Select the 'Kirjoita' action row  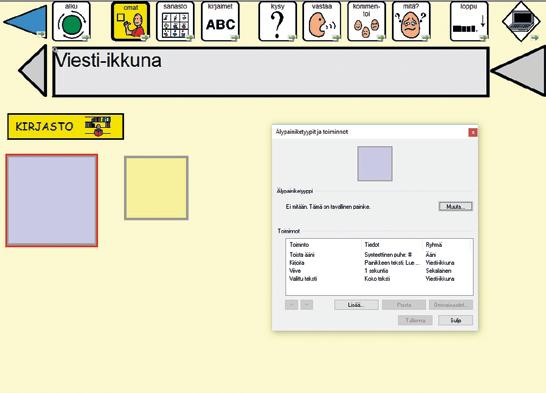pos(379,263)
